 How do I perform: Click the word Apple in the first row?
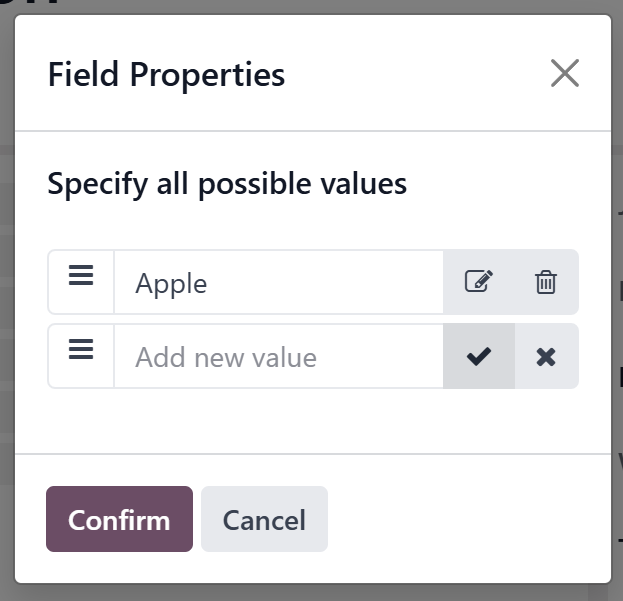[x=171, y=284]
